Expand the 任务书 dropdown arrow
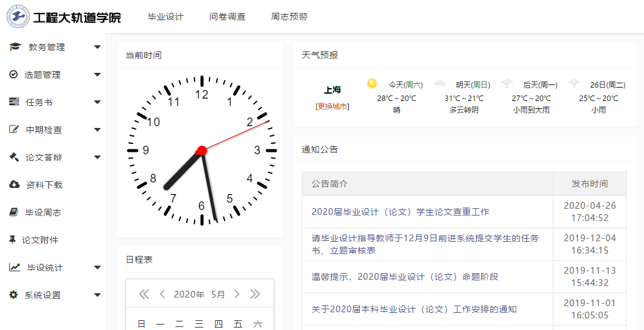644x330 pixels. coord(97,102)
